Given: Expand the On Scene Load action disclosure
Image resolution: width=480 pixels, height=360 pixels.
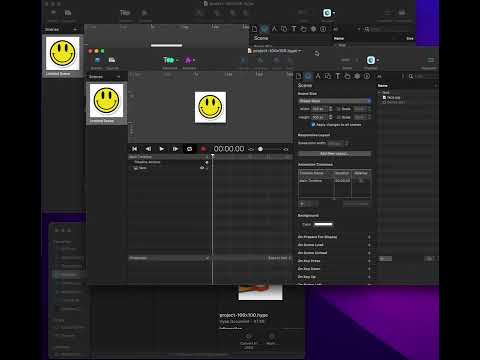Looking at the screenshot, I should pyautogui.click(x=369, y=245).
